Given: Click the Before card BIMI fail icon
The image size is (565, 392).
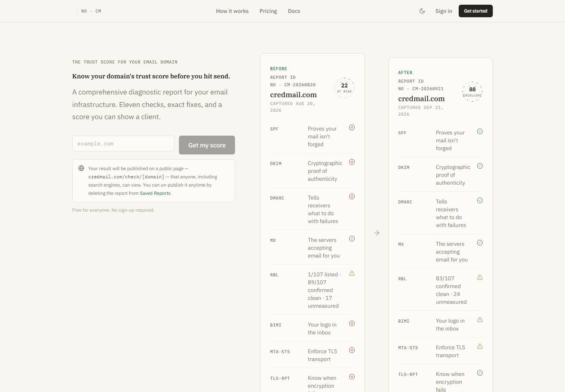Looking at the screenshot, I should [352, 323].
